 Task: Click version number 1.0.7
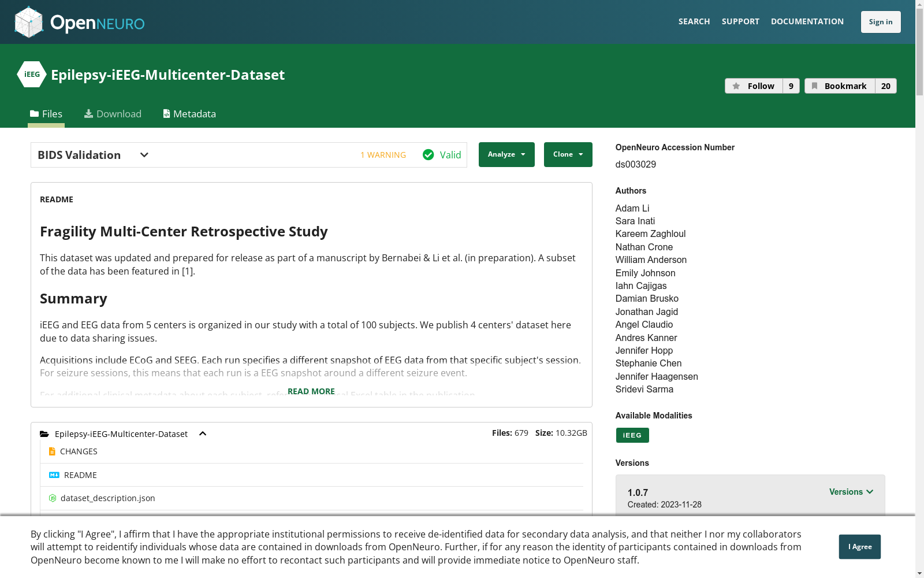[x=638, y=492]
